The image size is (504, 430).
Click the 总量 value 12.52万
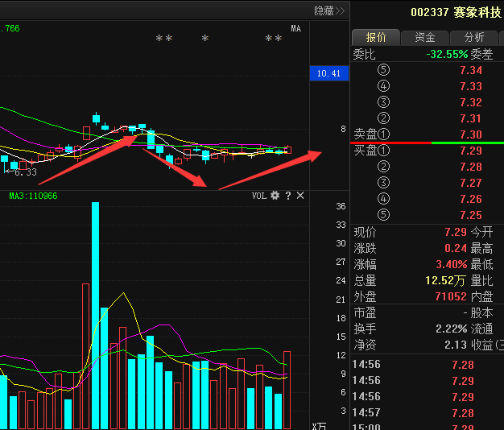coord(445,280)
